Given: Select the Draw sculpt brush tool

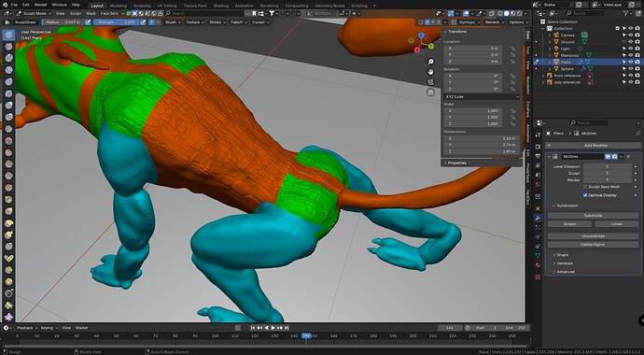Looking at the screenshot, I should click(x=9, y=35).
